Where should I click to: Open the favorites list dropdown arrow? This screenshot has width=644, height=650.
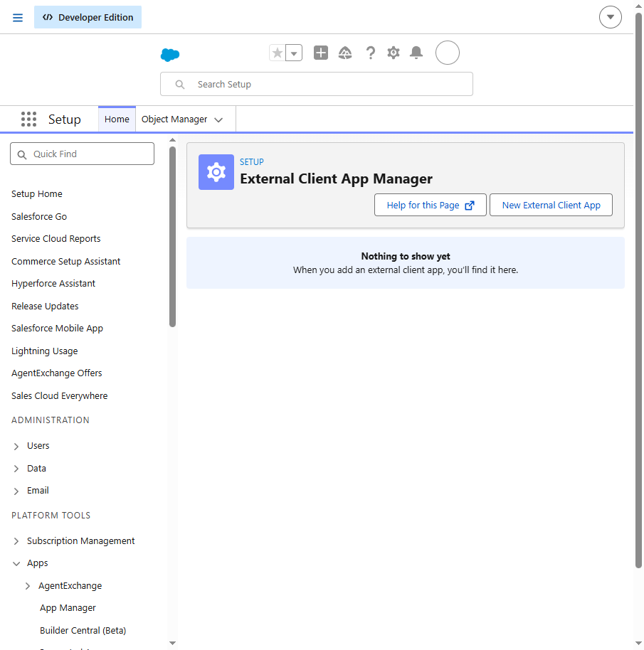pyautogui.click(x=294, y=53)
